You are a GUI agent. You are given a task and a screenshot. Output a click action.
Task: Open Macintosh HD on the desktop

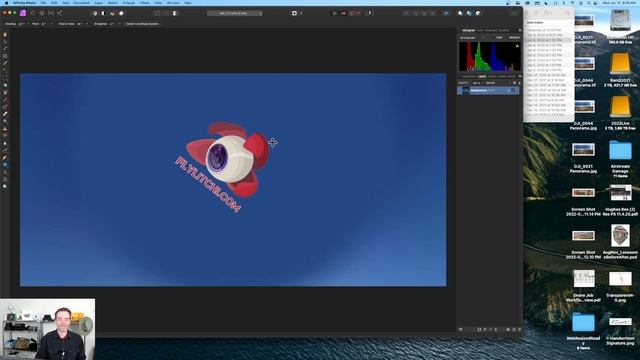click(x=620, y=21)
